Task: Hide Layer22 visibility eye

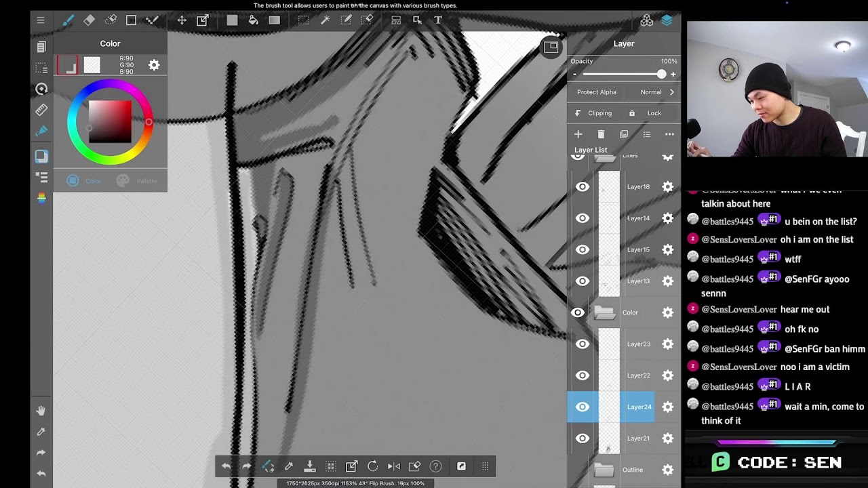Action: click(583, 375)
